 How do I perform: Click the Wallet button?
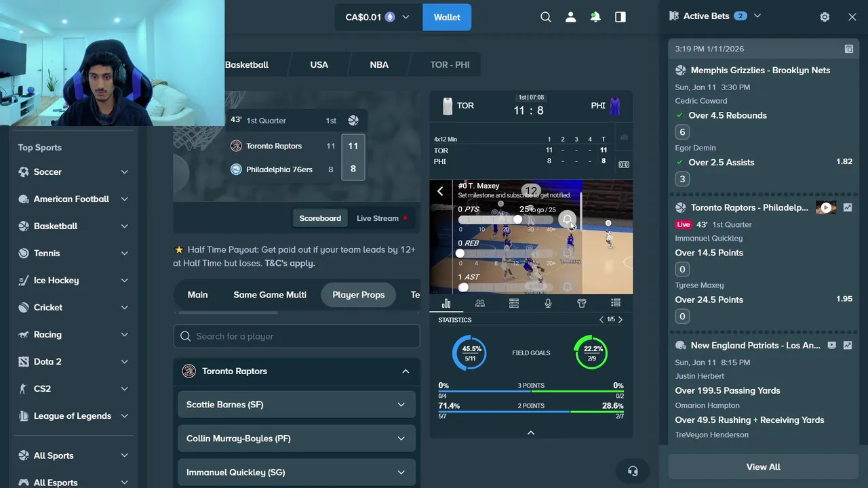(447, 17)
